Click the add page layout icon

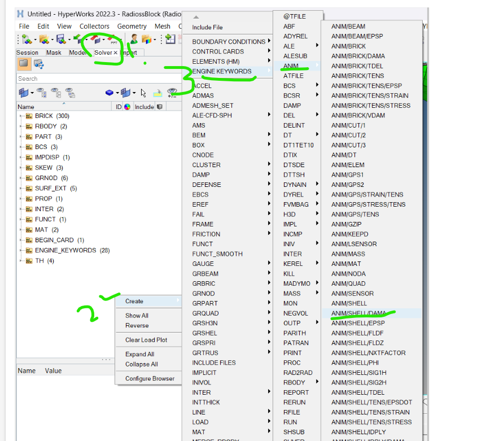(x=170, y=39)
